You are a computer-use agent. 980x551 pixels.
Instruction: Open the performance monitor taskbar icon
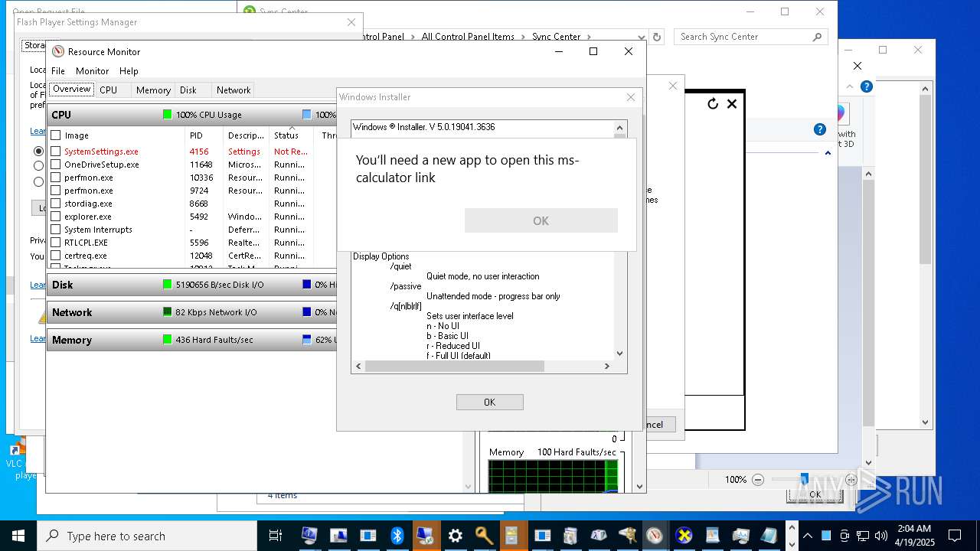(x=740, y=536)
